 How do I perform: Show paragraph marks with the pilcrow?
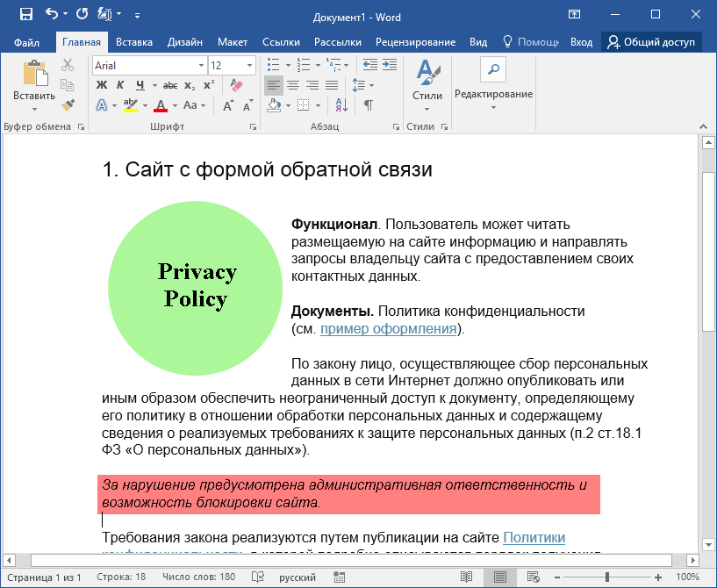[368, 105]
